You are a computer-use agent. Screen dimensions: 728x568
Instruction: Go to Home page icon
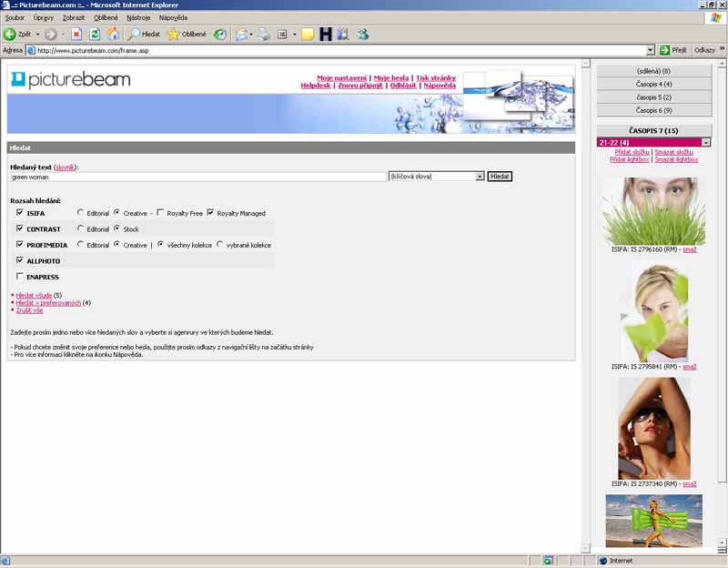point(113,34)
